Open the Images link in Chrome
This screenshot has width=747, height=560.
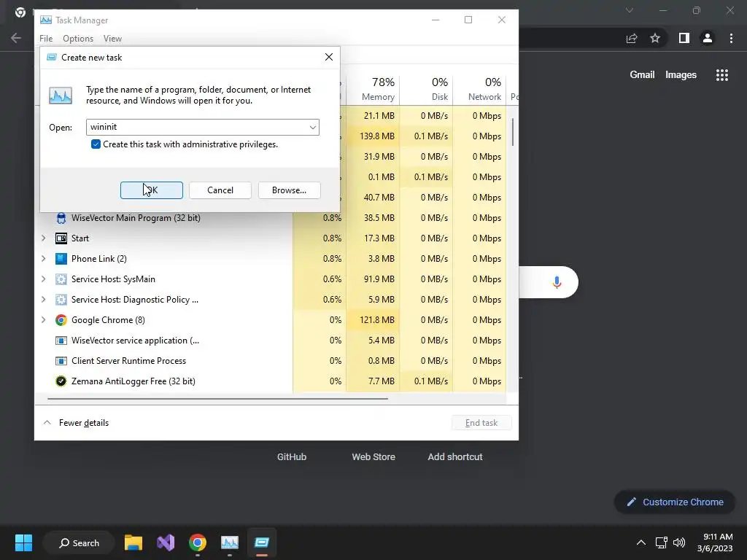pos(681,75)
